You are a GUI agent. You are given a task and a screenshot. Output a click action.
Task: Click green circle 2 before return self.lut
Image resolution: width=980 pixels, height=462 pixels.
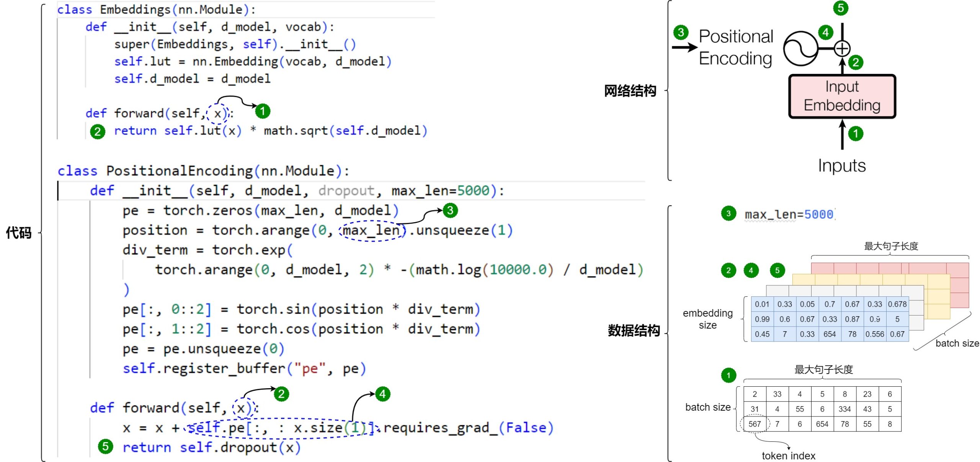click(x=98, y=132)
